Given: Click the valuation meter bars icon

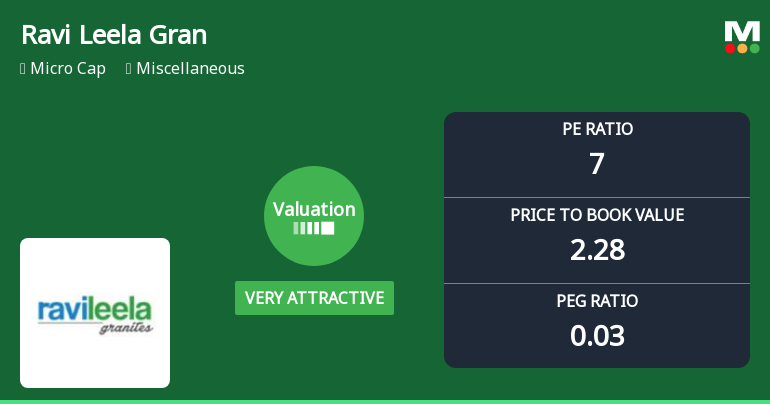Looking at the screenshot, I should 314,228.
